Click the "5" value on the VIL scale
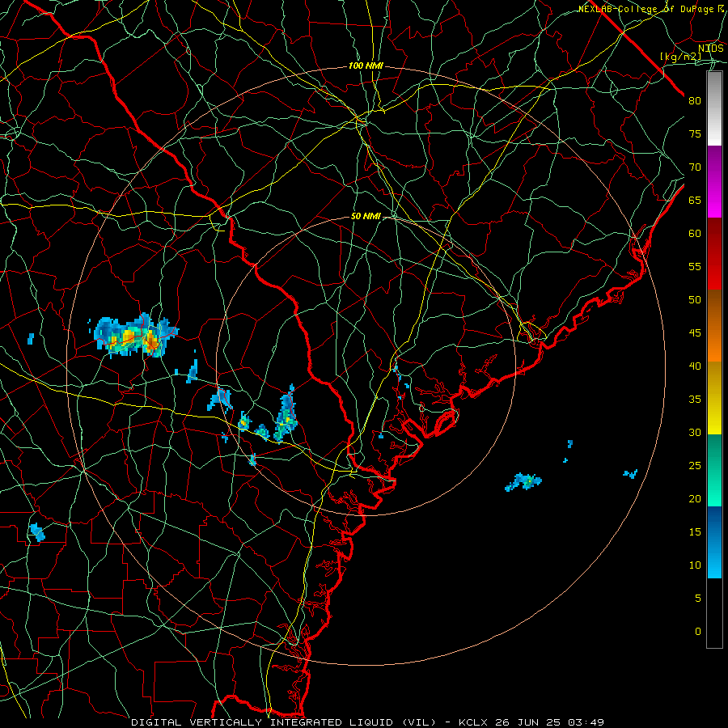728x728 pixels. [698, 599]
